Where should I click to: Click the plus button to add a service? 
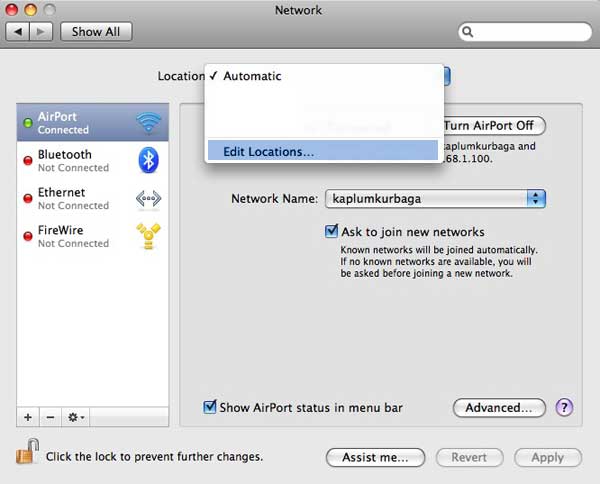pos(28,417)
